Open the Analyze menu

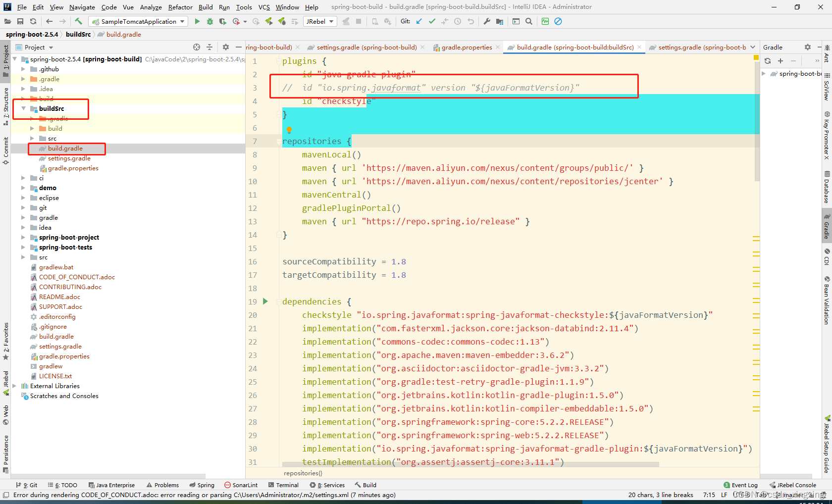(x=151, y=7)
